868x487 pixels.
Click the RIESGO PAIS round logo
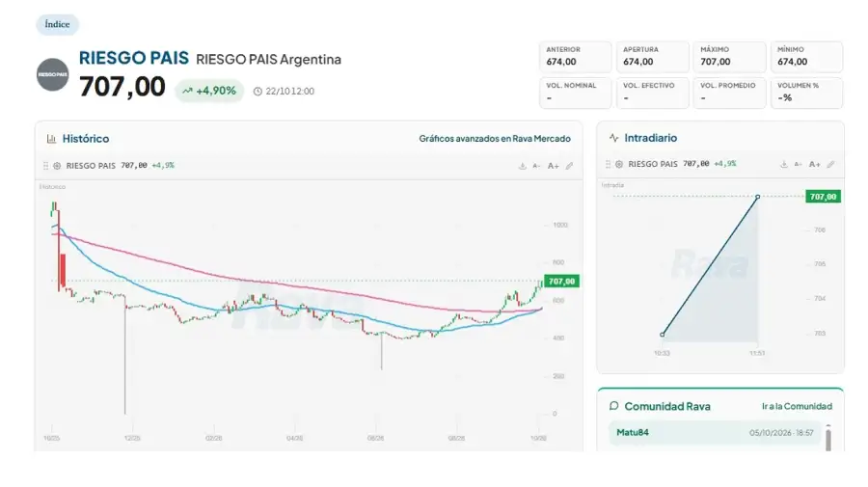click(53, 74)
